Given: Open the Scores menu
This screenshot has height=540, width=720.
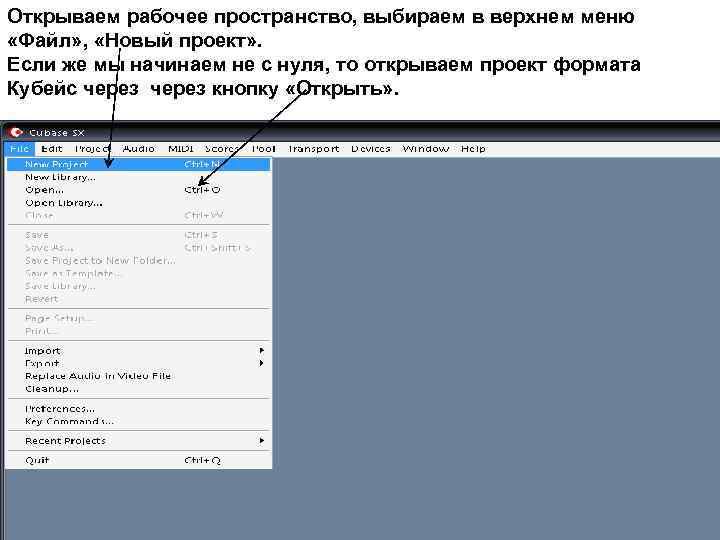Looking at the screenshot, I should pyautogui.click(x=222, y=149).
